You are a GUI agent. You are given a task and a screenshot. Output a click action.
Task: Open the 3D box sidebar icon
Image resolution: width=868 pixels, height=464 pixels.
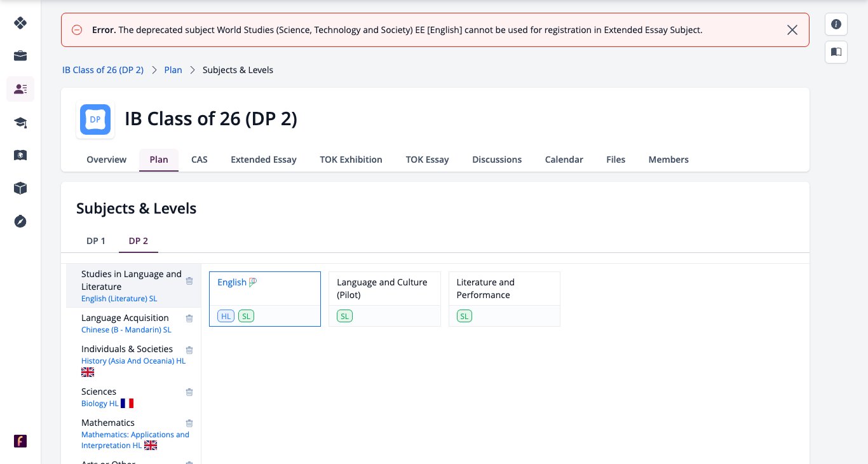click(x=20, y=188)
